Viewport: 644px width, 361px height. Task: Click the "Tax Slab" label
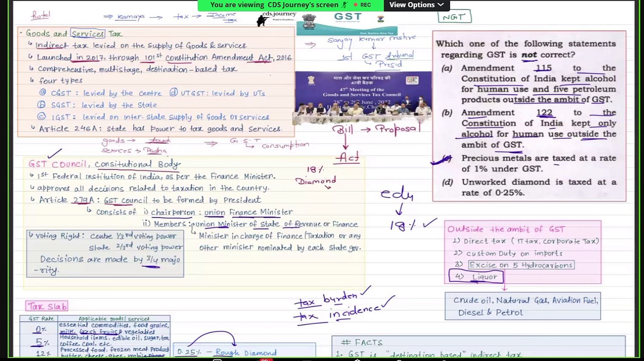point(47,306)
